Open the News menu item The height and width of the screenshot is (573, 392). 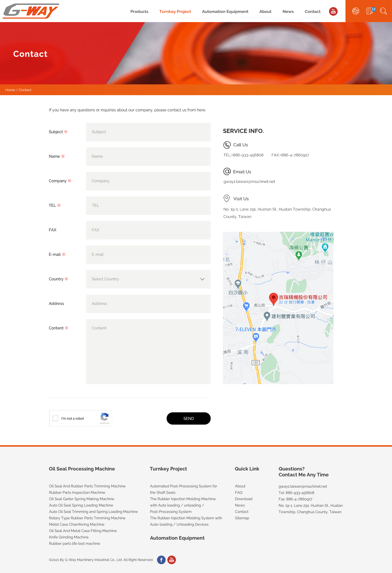[x=288, y=12]
